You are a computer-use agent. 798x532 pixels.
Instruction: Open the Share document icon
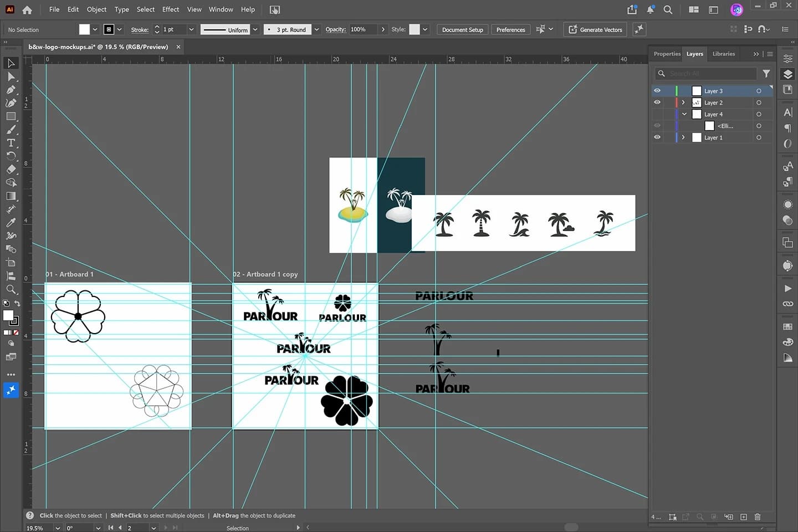point(632,9)
